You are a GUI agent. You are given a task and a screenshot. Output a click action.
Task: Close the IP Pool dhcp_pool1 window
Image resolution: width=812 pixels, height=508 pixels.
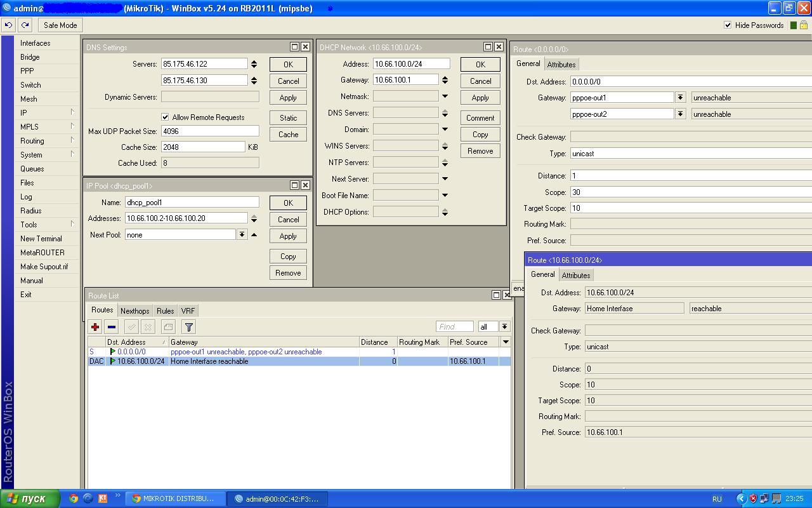pyautogui.click(x=305, y=185)
